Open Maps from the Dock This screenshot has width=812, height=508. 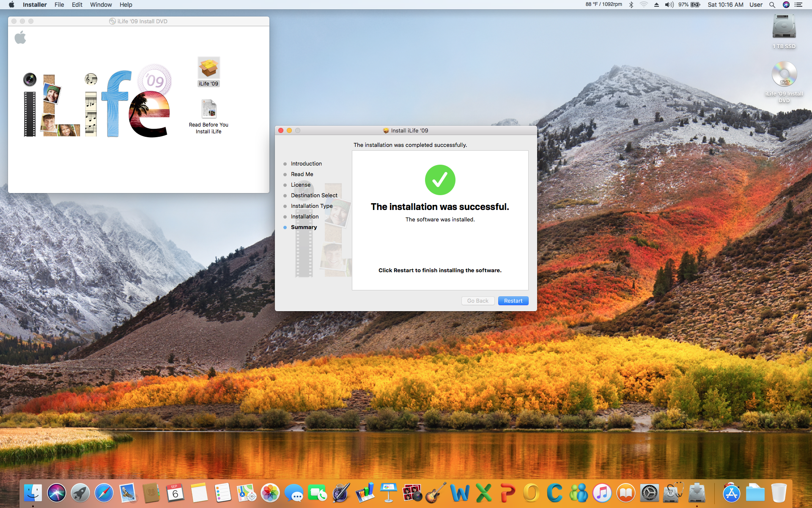tap(246, 493)
